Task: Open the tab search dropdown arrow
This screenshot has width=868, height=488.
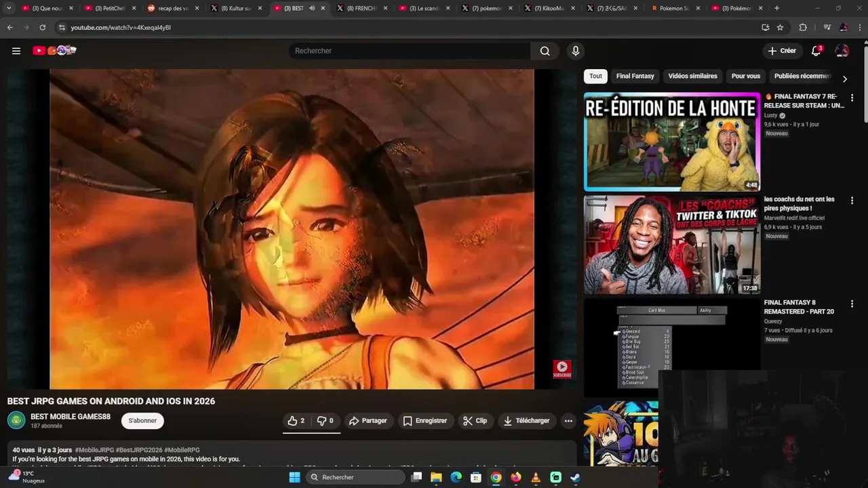Action: [9, 8]
